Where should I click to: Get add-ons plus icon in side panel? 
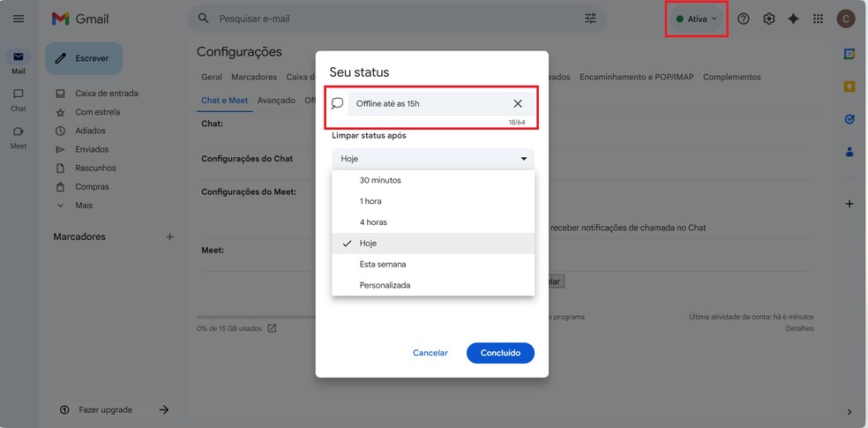point(849,204)
